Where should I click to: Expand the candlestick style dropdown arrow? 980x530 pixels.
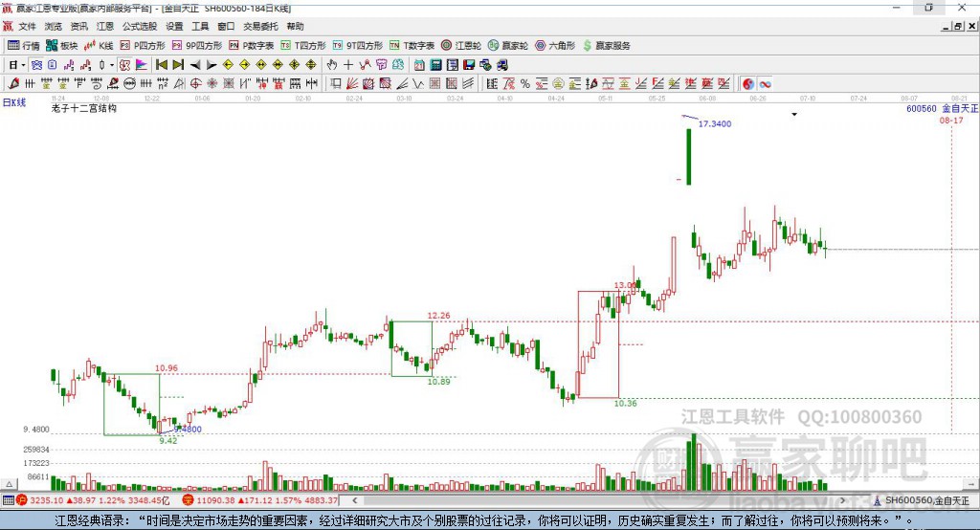pos(112,65)
